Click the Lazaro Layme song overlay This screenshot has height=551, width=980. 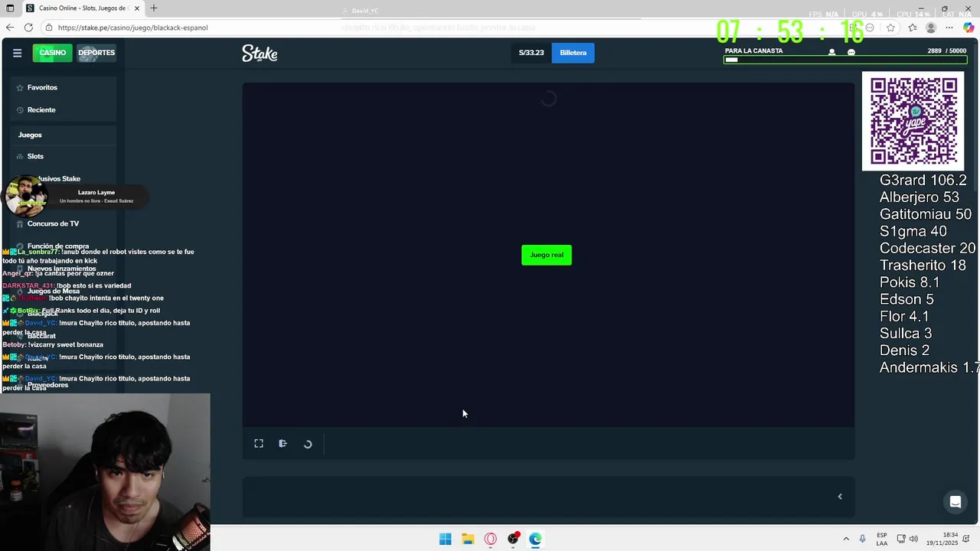[77, 197]
